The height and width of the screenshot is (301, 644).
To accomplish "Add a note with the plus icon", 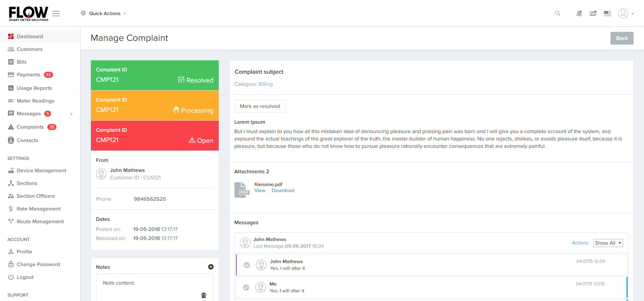I will [x=211, y=267].
